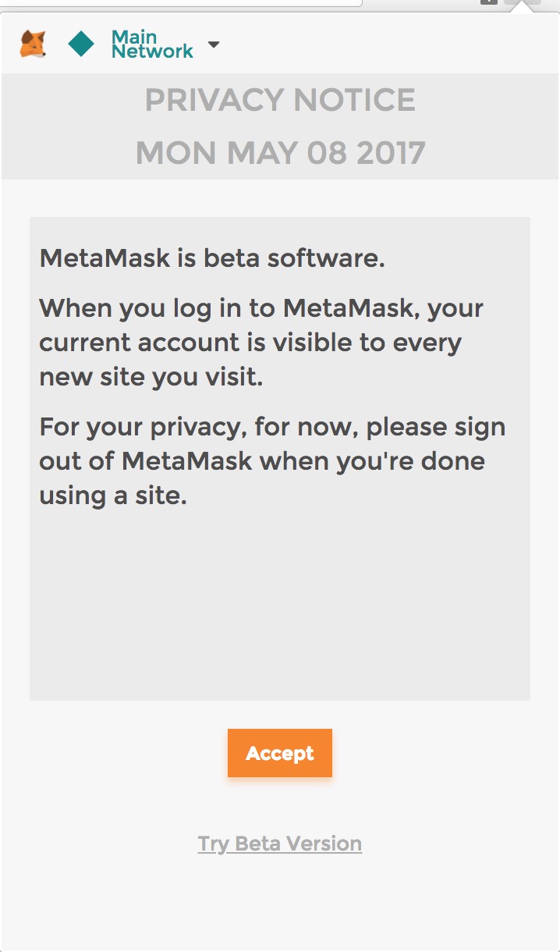
Task: Click the MetaMask fox logo
Action: pyautogui.click(x=33, y=44)
